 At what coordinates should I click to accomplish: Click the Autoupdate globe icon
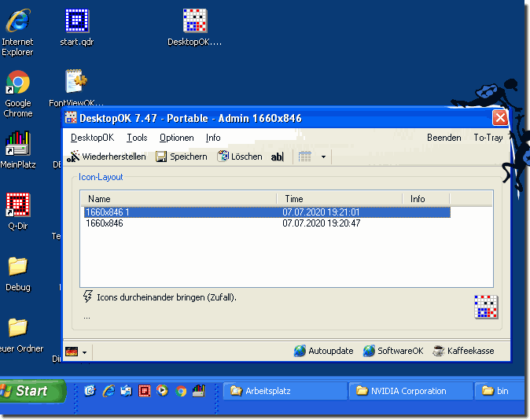pos(300,351)
